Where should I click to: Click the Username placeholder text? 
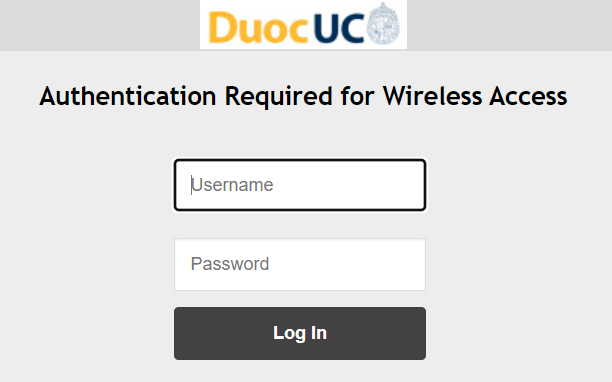point(232,185)
